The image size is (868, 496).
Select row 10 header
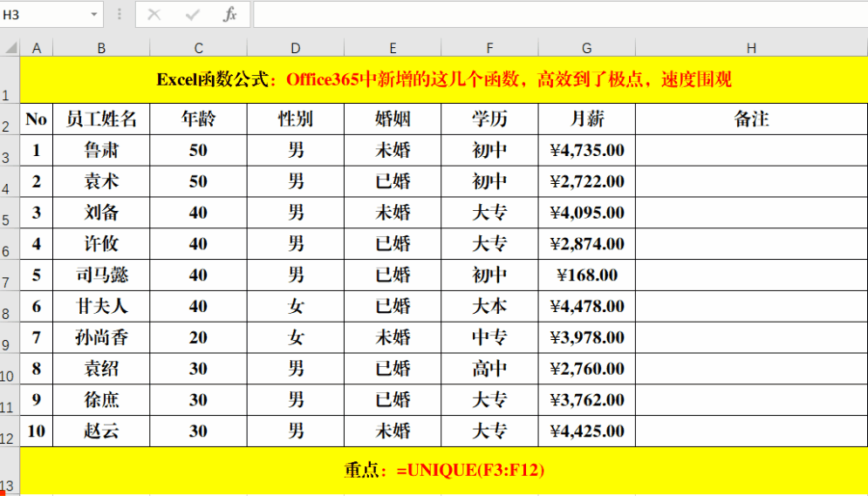coord(10,369)
